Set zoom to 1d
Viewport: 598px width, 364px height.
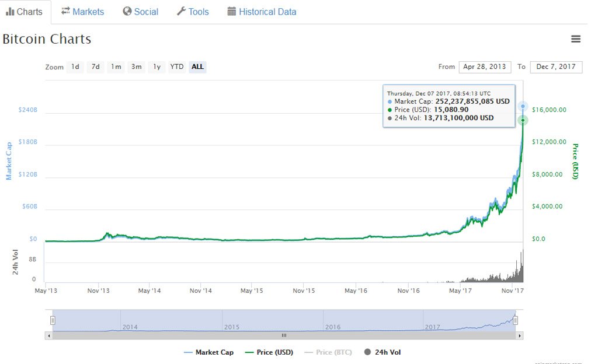point(75,67)
